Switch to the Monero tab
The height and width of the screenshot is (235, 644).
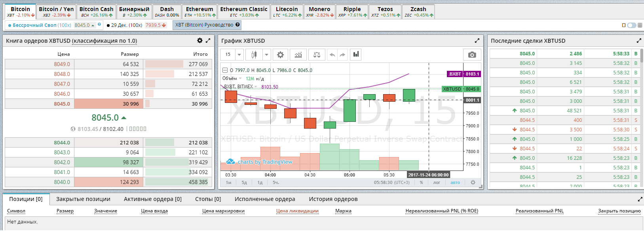pos(319,12)
